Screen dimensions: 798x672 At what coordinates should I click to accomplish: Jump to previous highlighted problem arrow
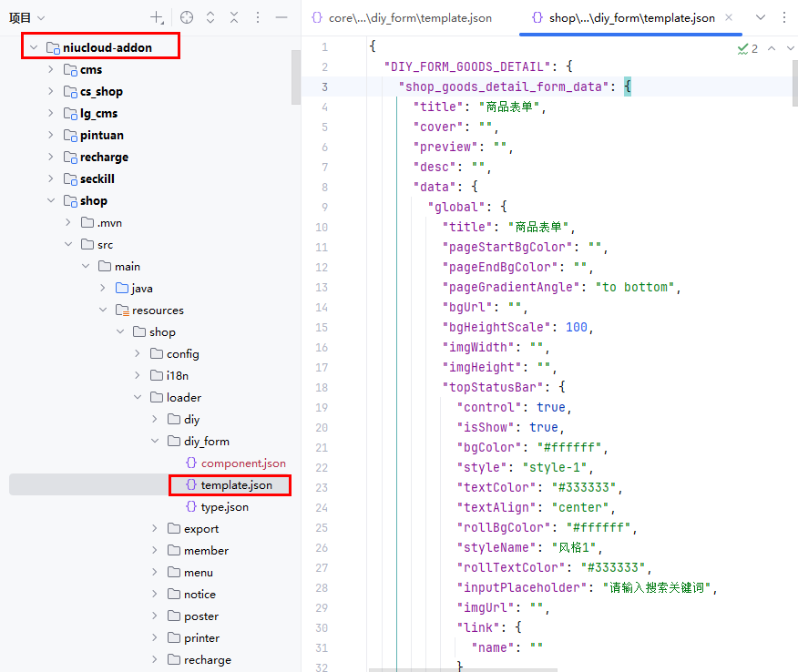(x=771, y=48)
